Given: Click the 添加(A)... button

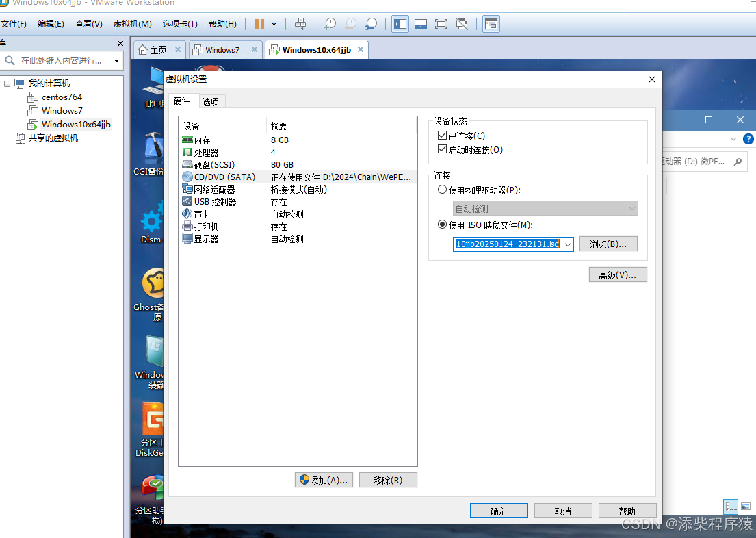Looking at the screenshot, I should [x=324, y=480].
